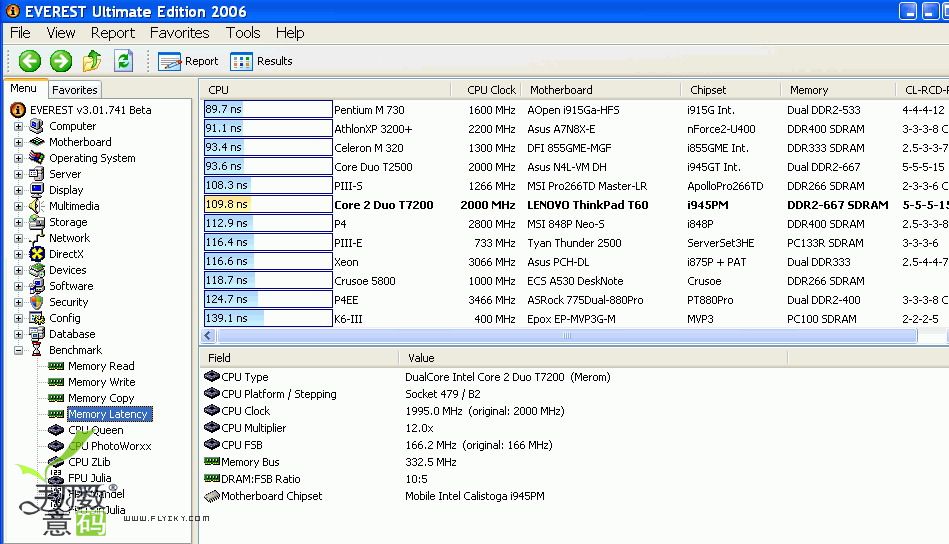Sort by the CPU Clock column header

click(486, 90)
